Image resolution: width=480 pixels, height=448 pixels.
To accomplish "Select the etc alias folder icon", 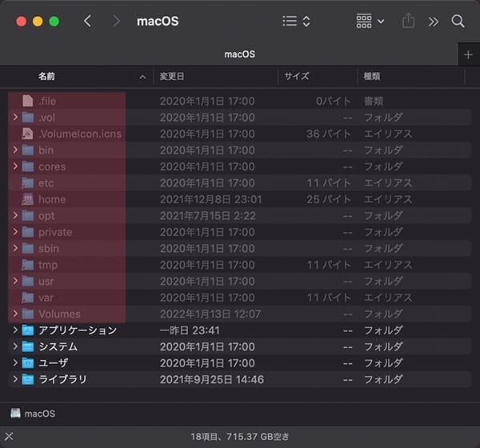I will pyautogui.click(x=27, y=183).
